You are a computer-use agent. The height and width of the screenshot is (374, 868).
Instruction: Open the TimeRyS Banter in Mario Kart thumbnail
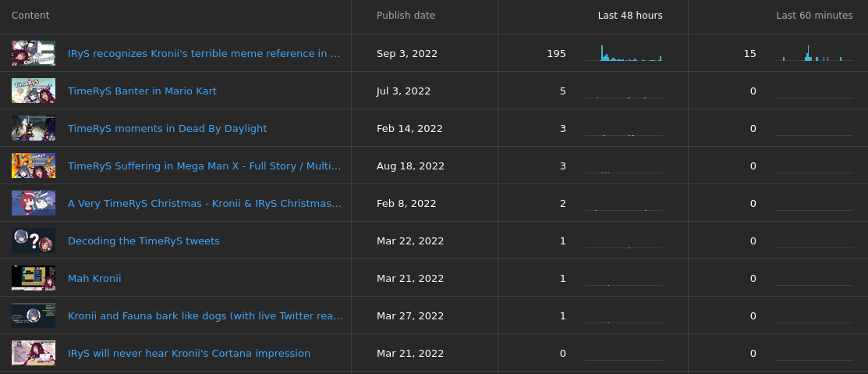pyautogui.click(x=34, y=91)
